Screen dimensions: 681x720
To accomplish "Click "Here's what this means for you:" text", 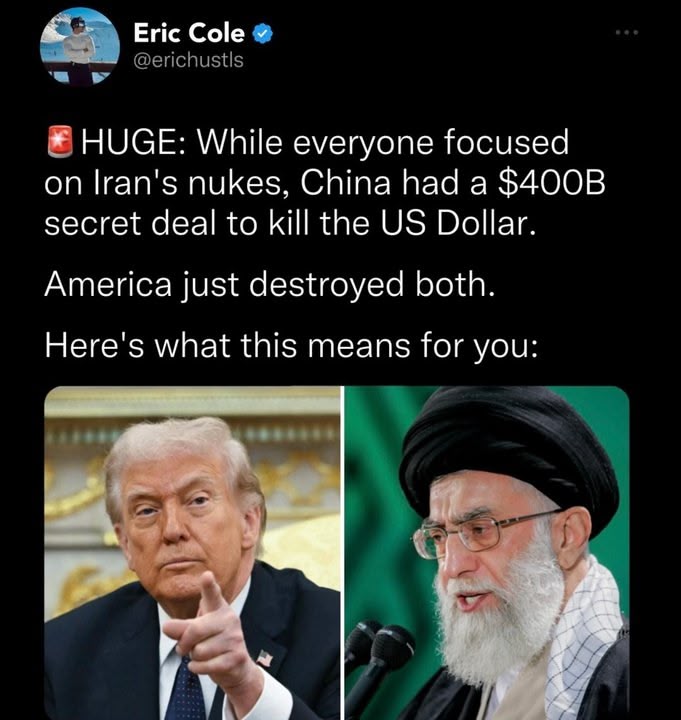I will (x=291, y=346).
